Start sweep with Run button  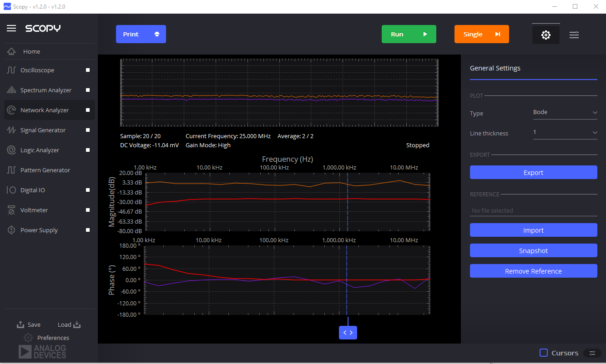[x=409, y=34]
